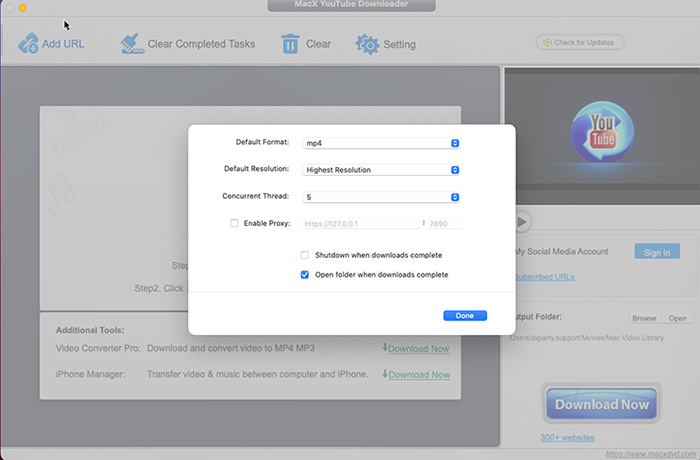Click the Default Format label
Screen dimensions: 700x460
(262, 142)
